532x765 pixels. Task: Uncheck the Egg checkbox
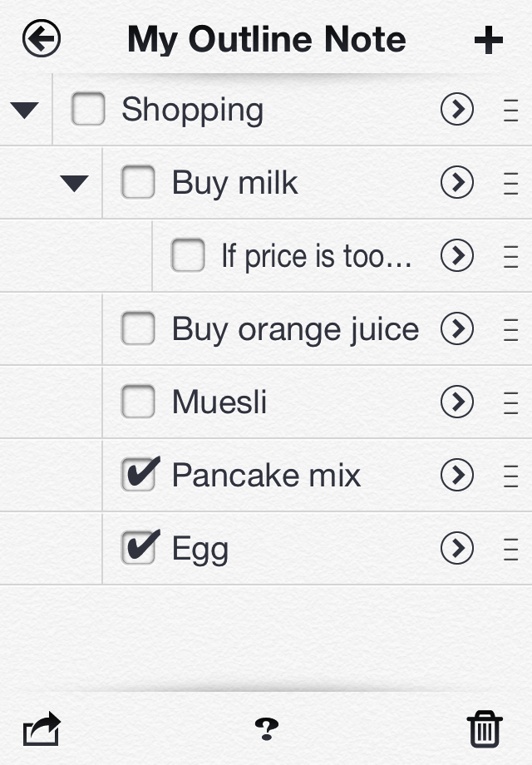[x=138, y=549]
